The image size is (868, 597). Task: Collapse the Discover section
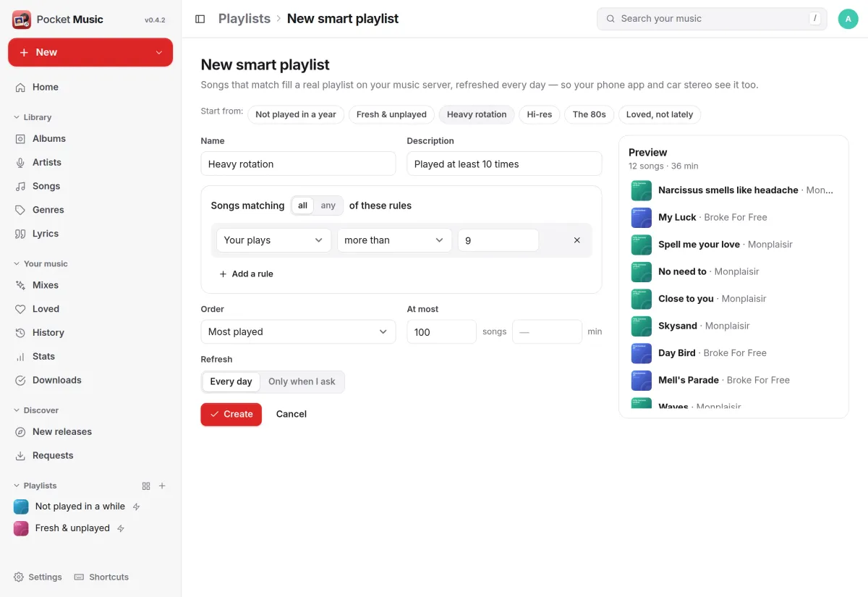[36, 410]
